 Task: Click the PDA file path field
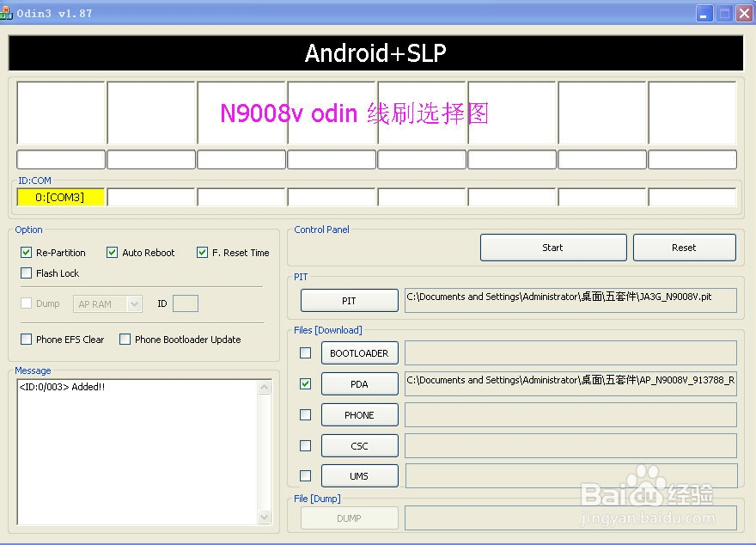click(x=570, y=383)
